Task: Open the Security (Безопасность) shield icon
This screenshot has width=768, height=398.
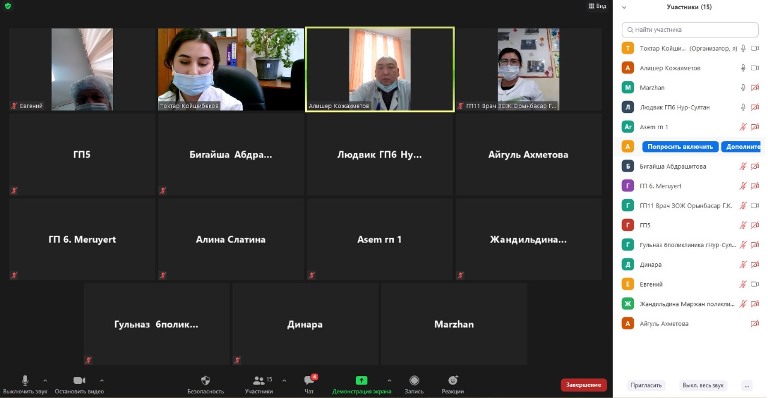Action: point(206,380)
